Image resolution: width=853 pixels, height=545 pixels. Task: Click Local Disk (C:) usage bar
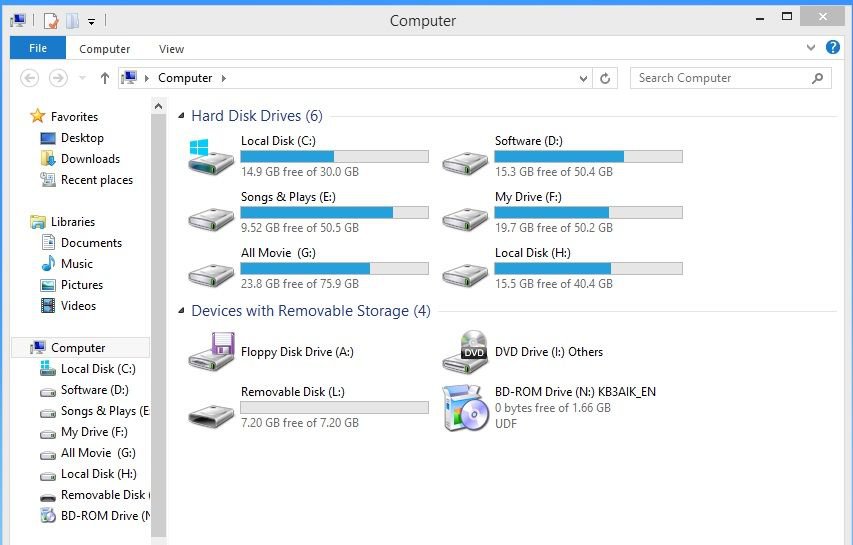point(335,157)
